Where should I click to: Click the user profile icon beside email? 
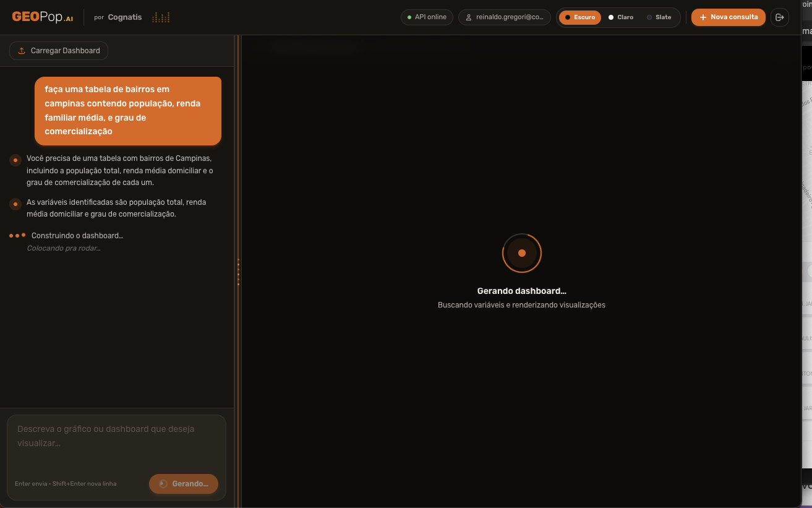click(469, 17)
